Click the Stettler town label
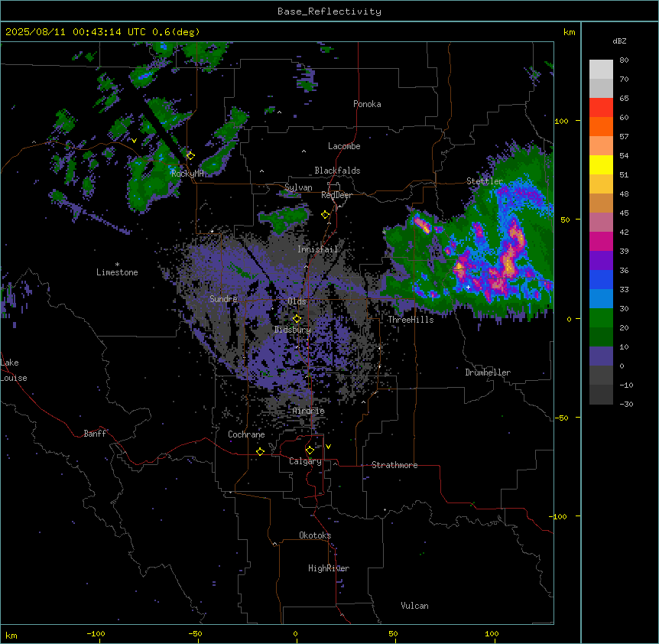The image size is (659, 644). tap(485, 181)
